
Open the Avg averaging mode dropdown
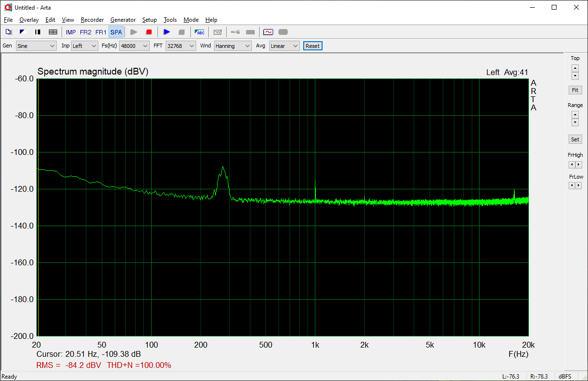tap(284, 46)
